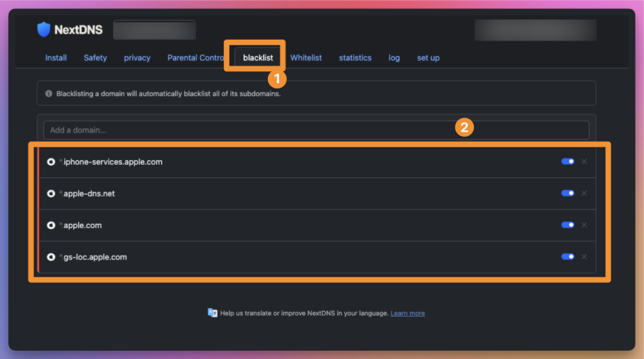Toggle off iphone-services.apple.com blocking
The width and height of the screenshot is (644, 359).
pos(568,162)
